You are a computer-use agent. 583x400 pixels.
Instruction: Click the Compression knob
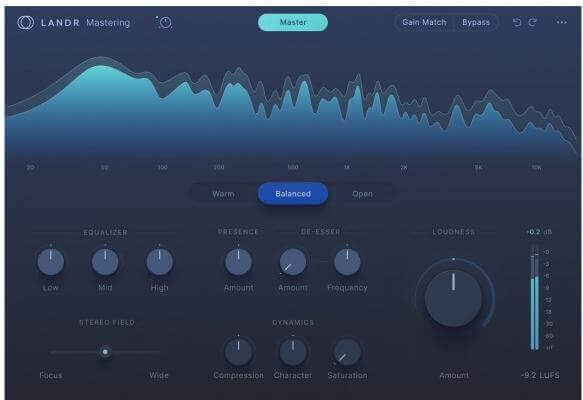(x=238, y=352)
